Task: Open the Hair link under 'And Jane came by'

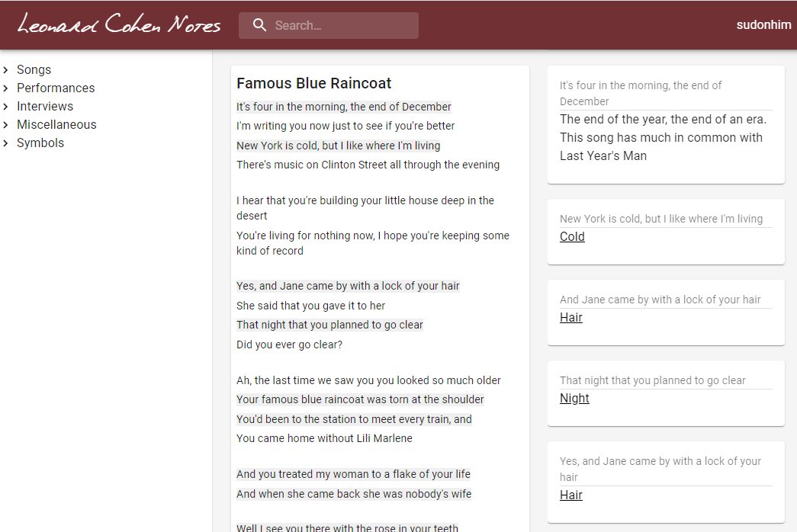Action: pos(570,318)
